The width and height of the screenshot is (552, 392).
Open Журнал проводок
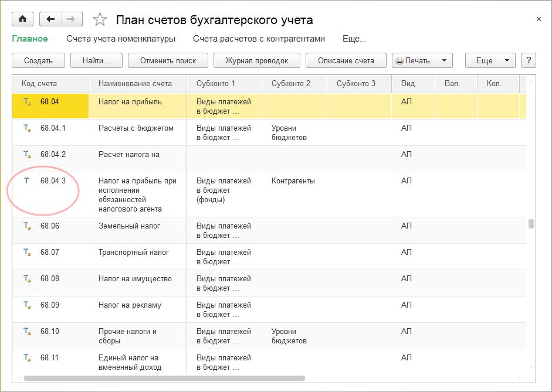click(x=257, y=60)
